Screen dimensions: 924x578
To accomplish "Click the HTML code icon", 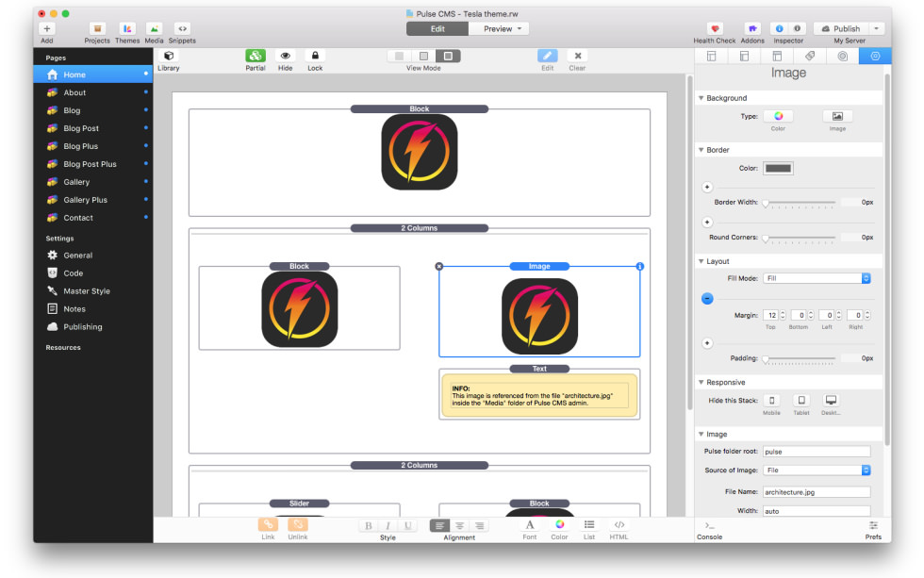I will [x=619, y=524].
